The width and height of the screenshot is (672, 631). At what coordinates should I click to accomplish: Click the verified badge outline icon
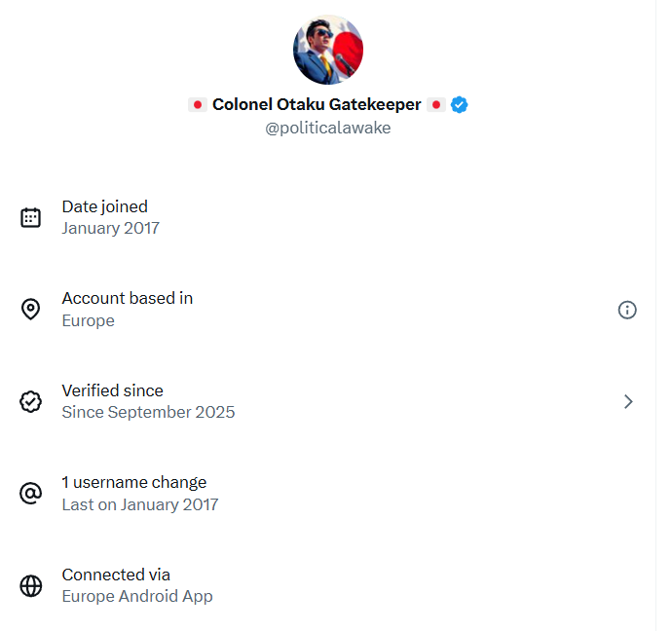(x=31, y=401)
